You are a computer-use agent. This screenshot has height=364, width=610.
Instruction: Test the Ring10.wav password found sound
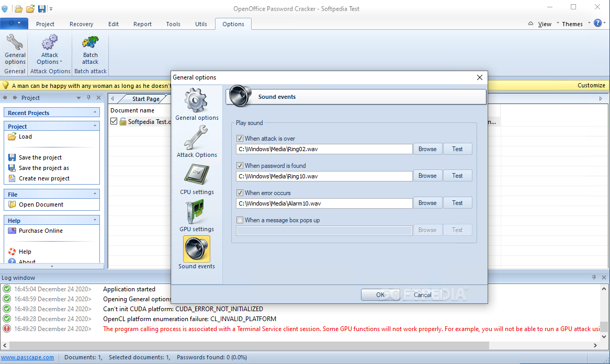pyautogui.click(x=457, y=176)
